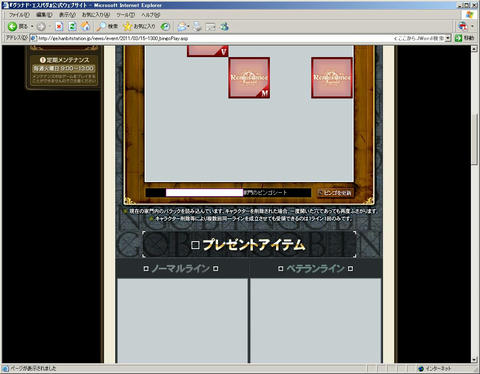Click the Stop loading icon
The image size is (480, 374).
click(59, 27)
